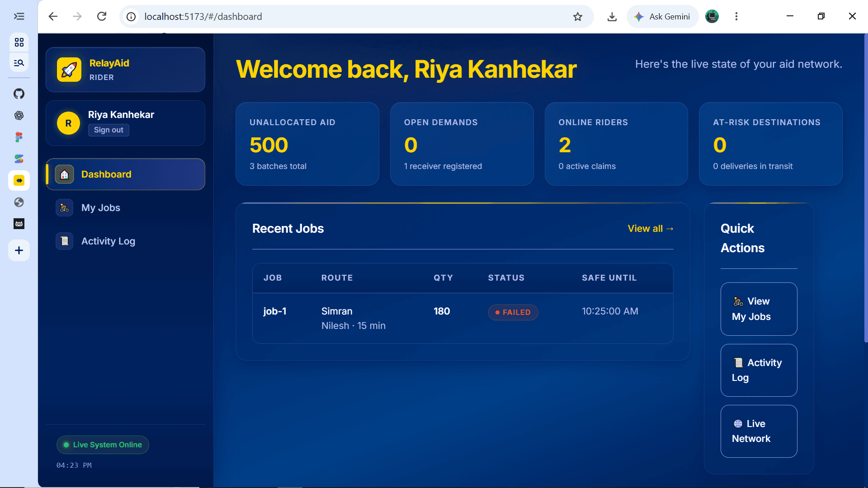The image size is (868, 488).
Task: Click the 10:25:00 AM safe until value
Action: [x=610, y=311]
